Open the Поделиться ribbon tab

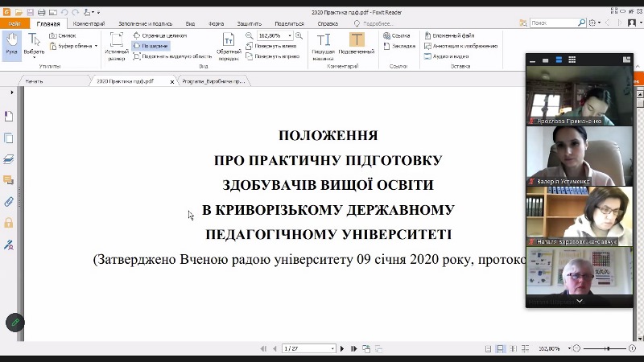click(x=289, y=24)
